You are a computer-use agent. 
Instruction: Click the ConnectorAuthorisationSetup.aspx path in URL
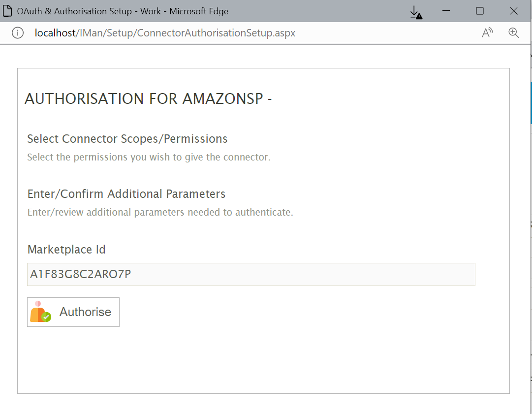pyautogui.click(x=216, y=33)
